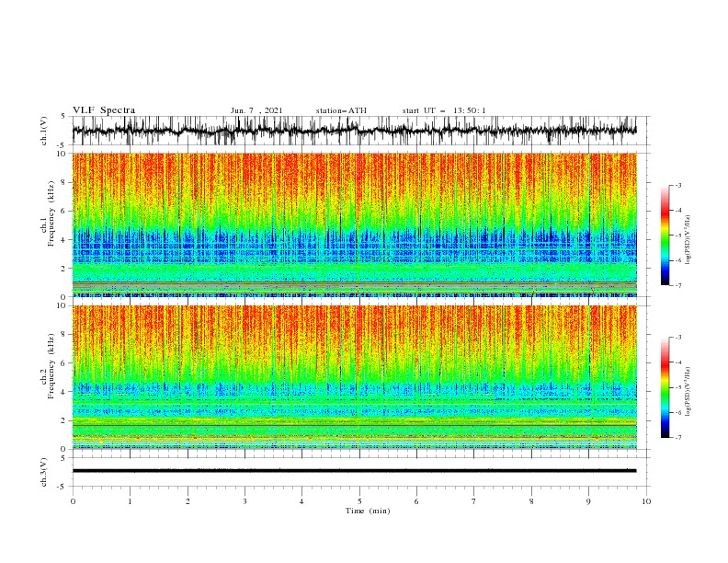728x563 pixels.
Task: Click the ch.1 spectrogram panel
Action: tap(354, 224)
